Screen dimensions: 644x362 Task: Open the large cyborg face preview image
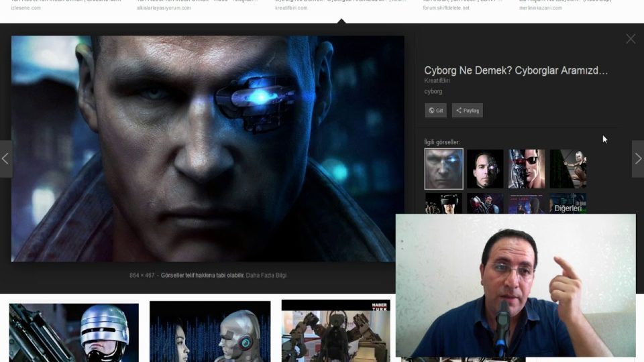[207, 149]
